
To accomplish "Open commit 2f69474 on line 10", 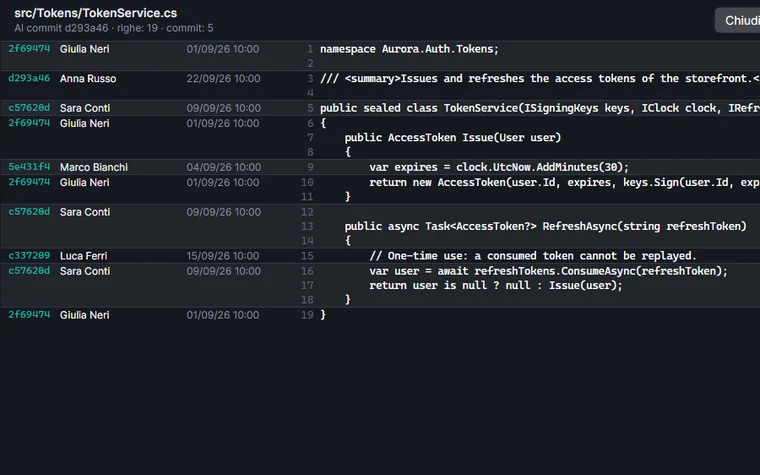I will tap(29, 182).
